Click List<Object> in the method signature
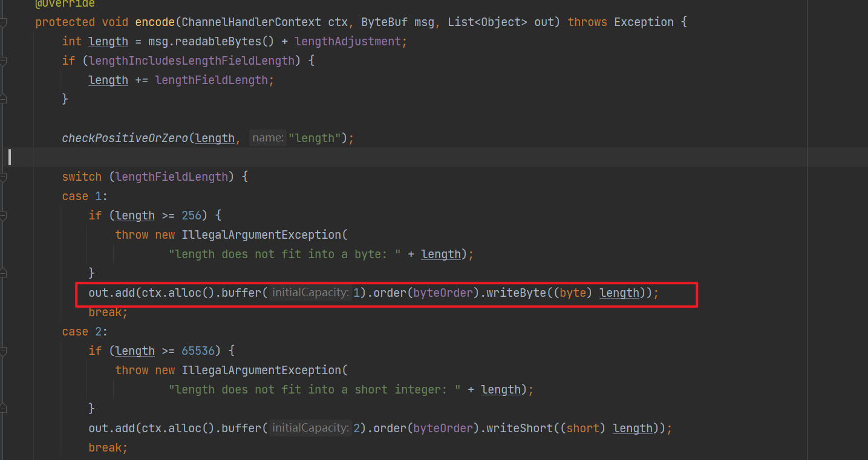The height and width of the screenshot is (460, 868). tap(488, 22)
